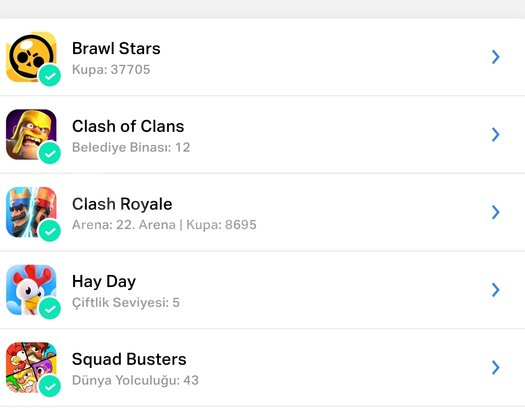Tap the Clash Royale kings icon

[x=31, y=212]
